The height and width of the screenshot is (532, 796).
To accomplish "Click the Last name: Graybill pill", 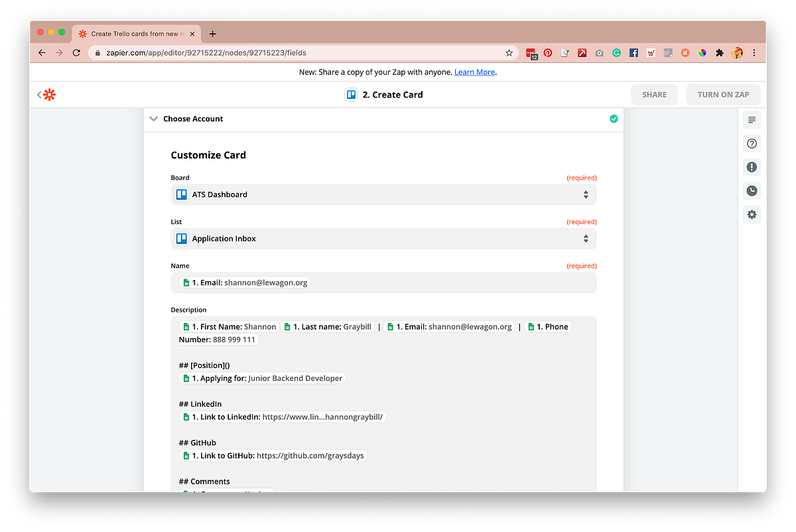I will point(327,326).
